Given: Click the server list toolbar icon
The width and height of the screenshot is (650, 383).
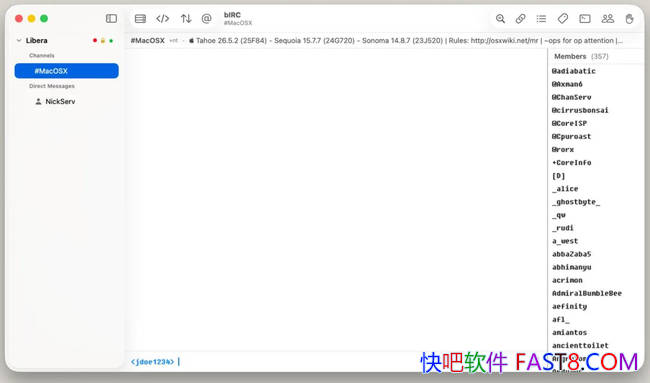Looking at the screenshot, I should 141,19.
